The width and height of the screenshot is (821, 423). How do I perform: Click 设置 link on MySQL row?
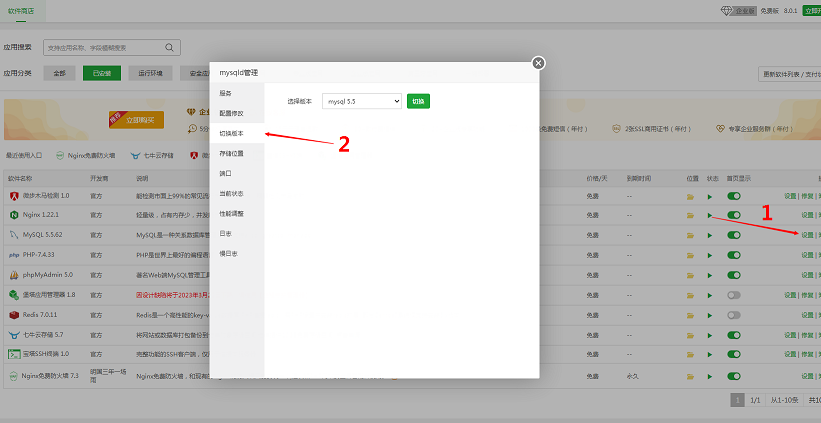click(807, 235)
